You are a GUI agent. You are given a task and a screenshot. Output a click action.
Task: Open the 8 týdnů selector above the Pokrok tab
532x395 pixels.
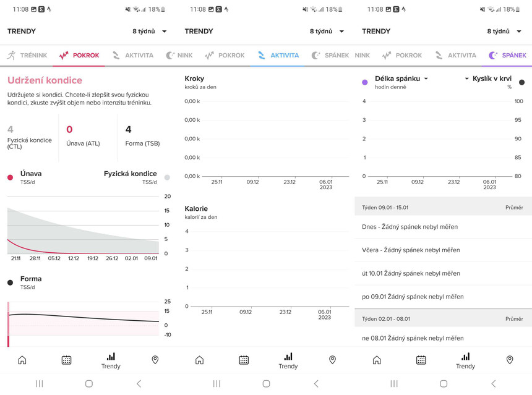tap(150, 31)
